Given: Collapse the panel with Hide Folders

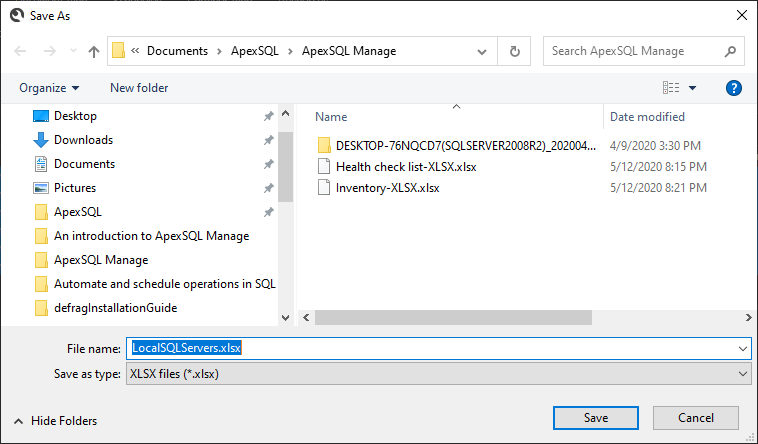Looking at the screenshot, I should 56,421.
